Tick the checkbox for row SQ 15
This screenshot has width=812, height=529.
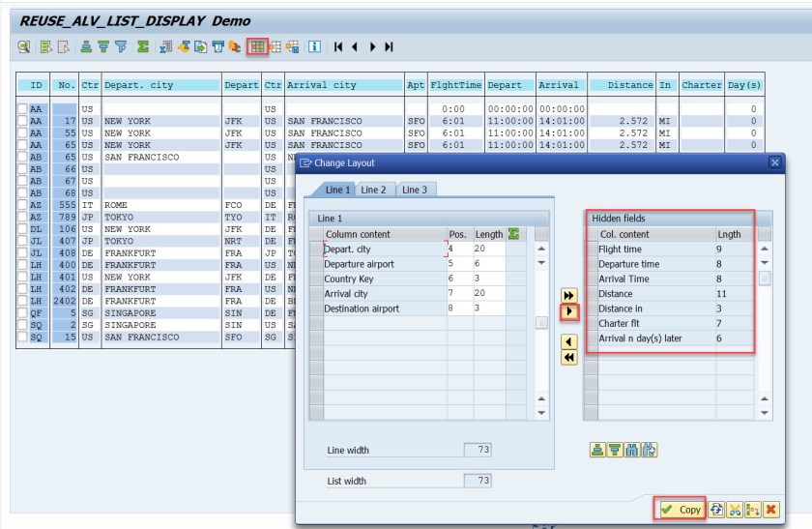coord(22,337)
